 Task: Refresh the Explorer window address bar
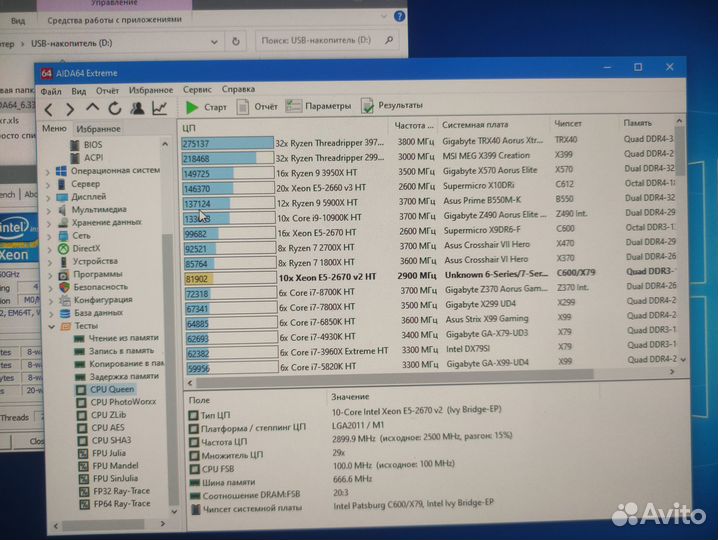(235, 42)
